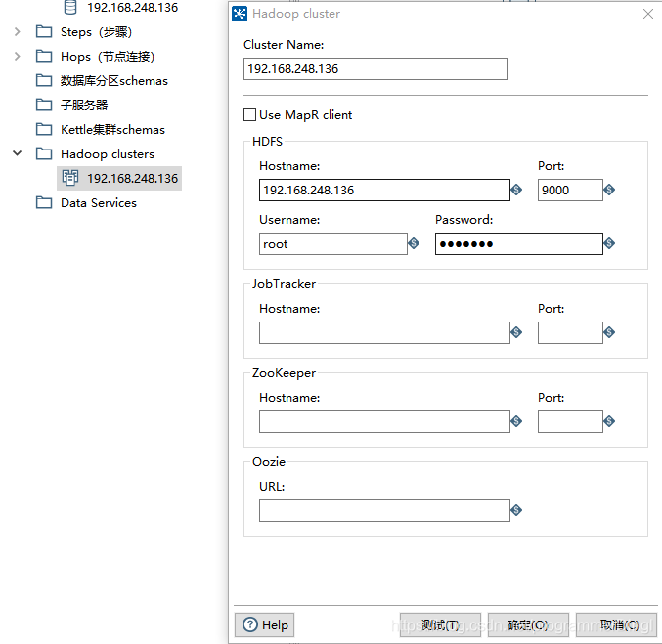
Task: Confirm with the 确定(O) button
Action: (x=528, y=624)
